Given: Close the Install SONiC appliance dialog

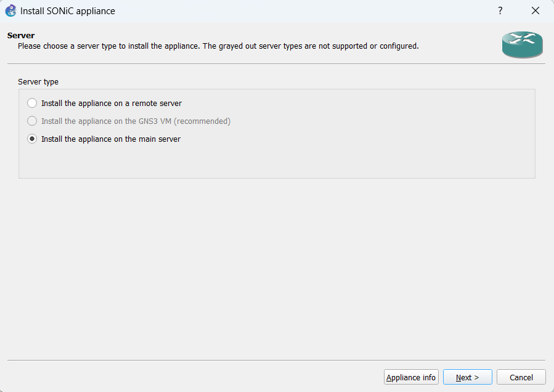Looking at the screenshot, I should pos(535,10).
